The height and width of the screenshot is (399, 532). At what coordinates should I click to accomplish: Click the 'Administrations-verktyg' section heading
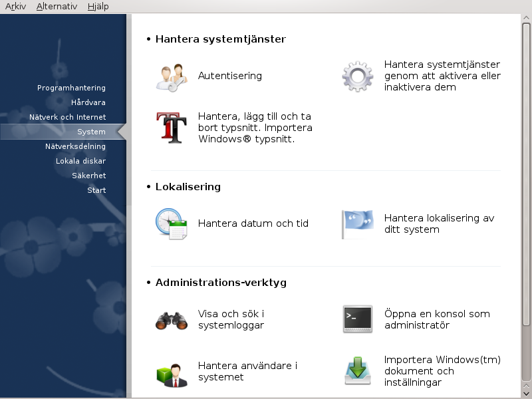221,283
